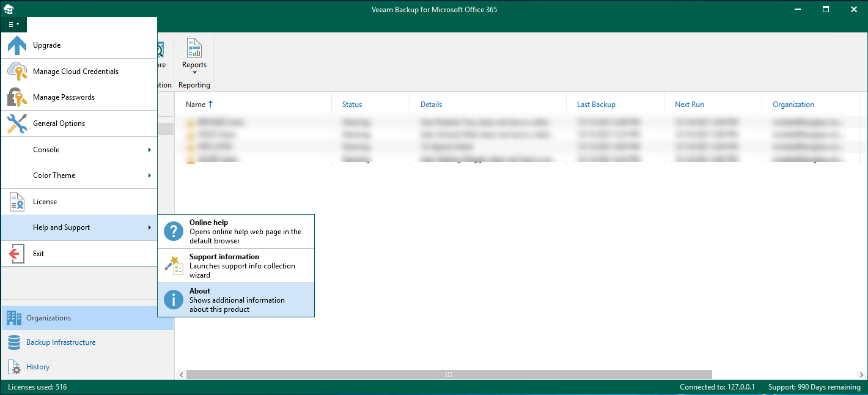Close the Veeam Backup window
This screenshot has width=868, height=395.
(854, 9)
